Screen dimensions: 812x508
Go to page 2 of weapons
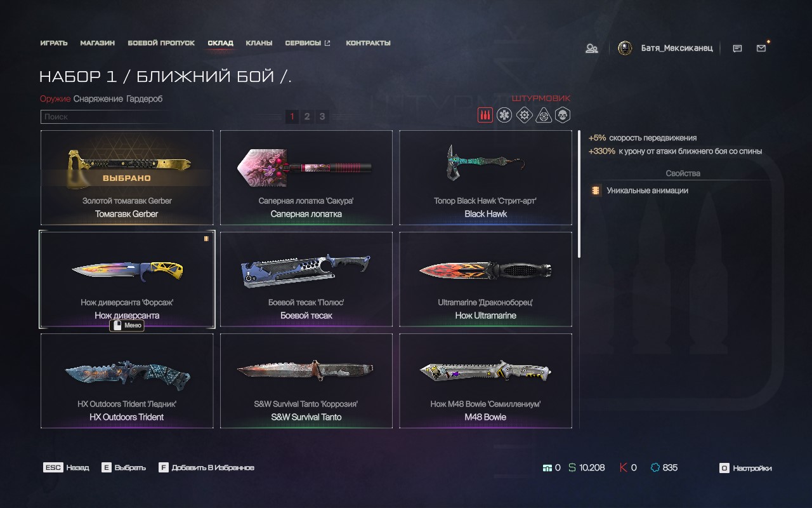[x=307, y=116]
